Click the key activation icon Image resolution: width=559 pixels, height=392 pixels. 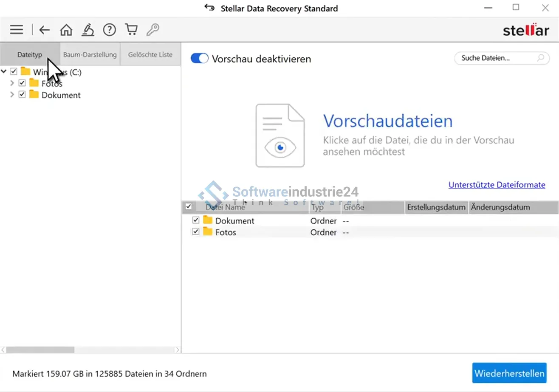(x=153, y=30)
